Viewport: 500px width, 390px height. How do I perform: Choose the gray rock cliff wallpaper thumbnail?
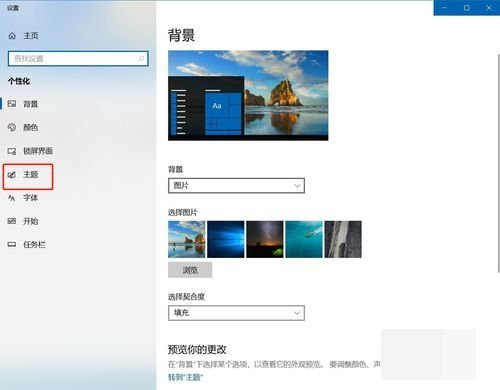point(343,239)
